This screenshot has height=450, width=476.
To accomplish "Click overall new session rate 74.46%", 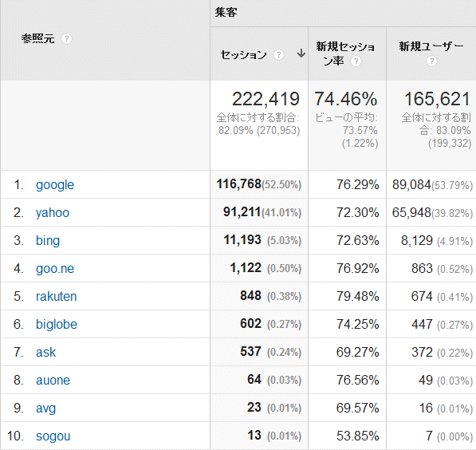I will click(346, 99).
